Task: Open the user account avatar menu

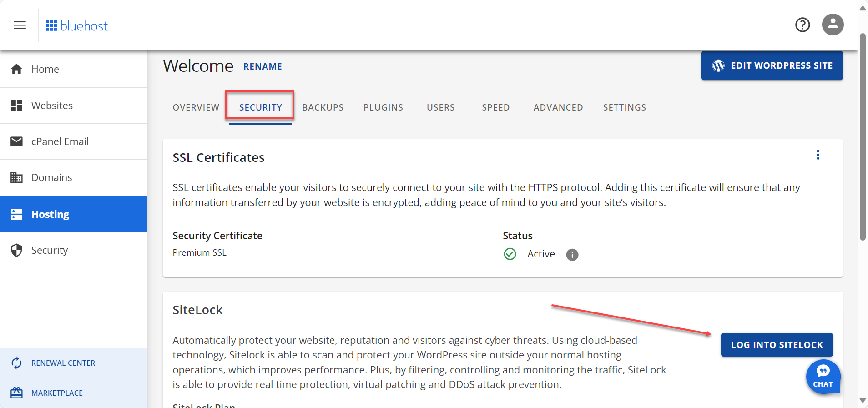Action: 833,25
